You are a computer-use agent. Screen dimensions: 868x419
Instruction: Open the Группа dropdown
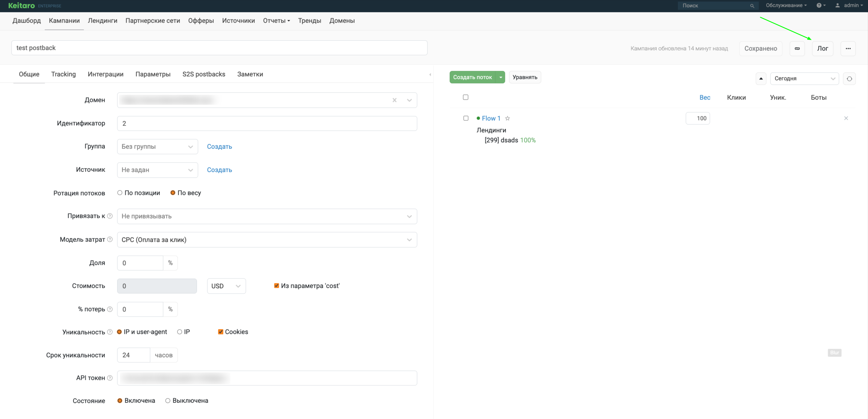click(157, 147)
